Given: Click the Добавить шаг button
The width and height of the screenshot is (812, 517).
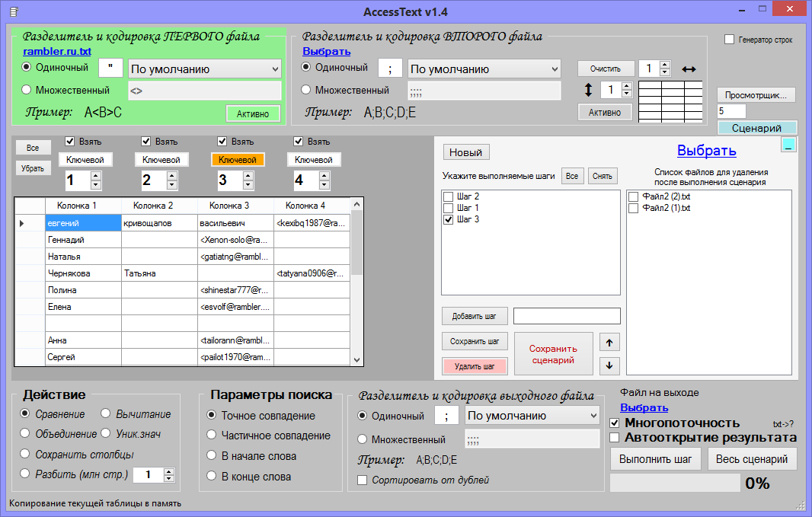Looking at the screenshot, I should (x=474, y=316).
